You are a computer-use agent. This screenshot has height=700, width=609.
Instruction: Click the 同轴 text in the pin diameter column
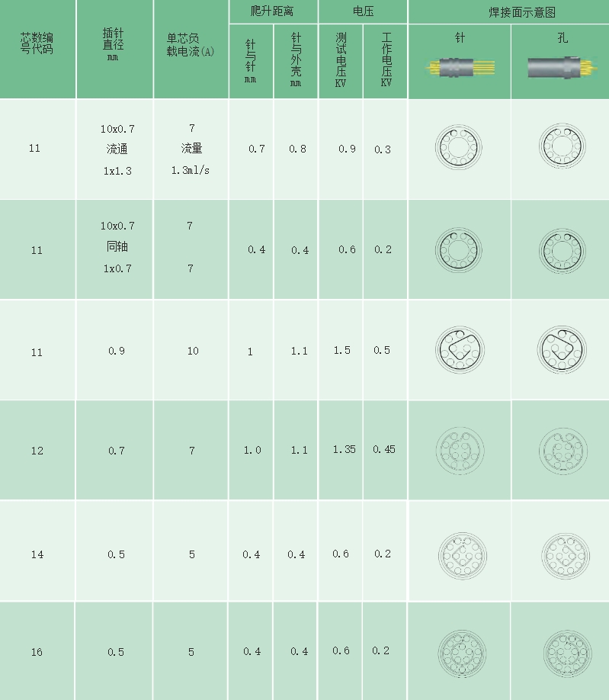pos(117,247)
